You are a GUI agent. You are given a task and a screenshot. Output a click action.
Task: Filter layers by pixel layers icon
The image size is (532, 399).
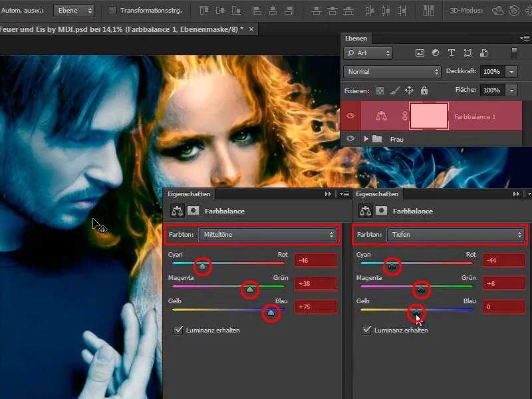pos(420,53)
